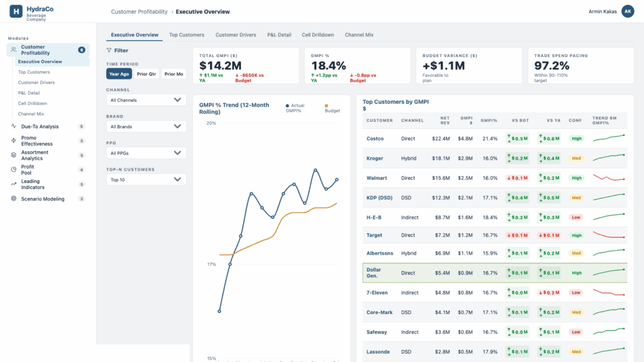Sort by NET REV column header
Image resolution: width=644 pixels, height=362 pixels.
coord(445,120)
